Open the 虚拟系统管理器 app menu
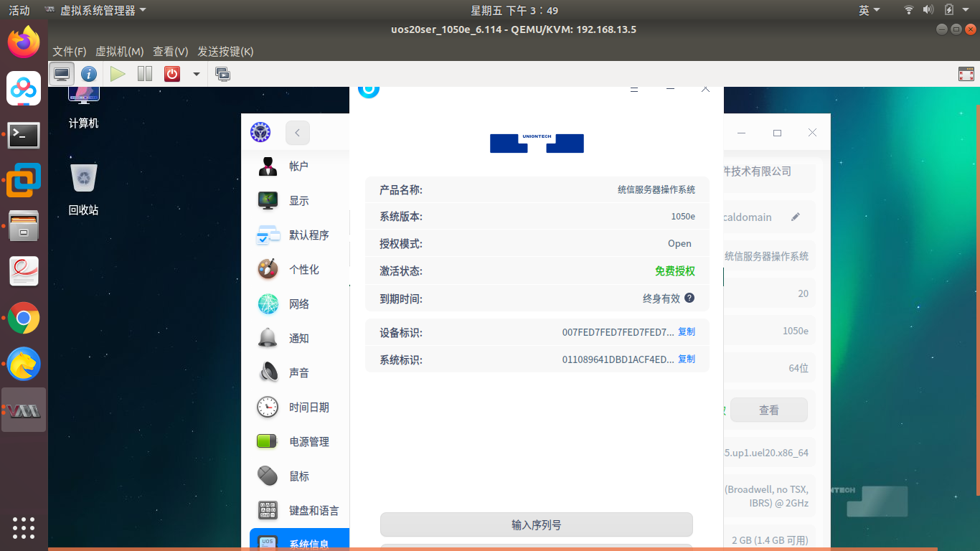 click(95, 10)
